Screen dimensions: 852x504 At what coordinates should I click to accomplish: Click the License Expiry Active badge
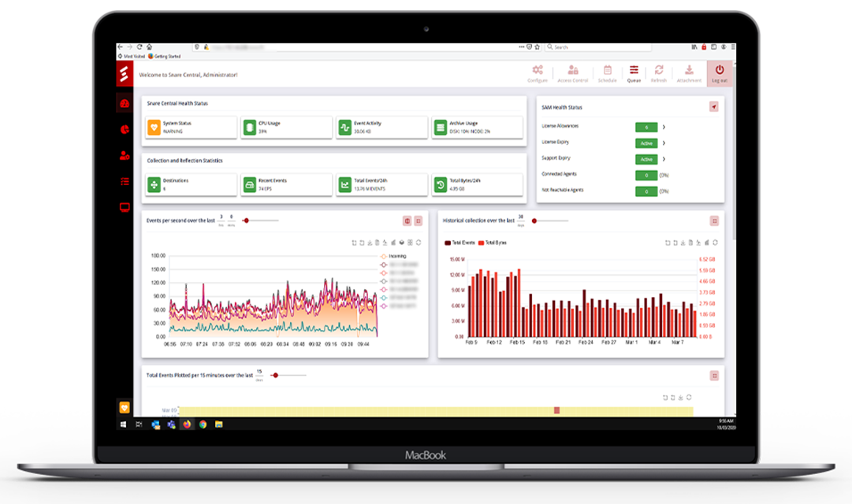pyautogui.click(x=646, y=143)
